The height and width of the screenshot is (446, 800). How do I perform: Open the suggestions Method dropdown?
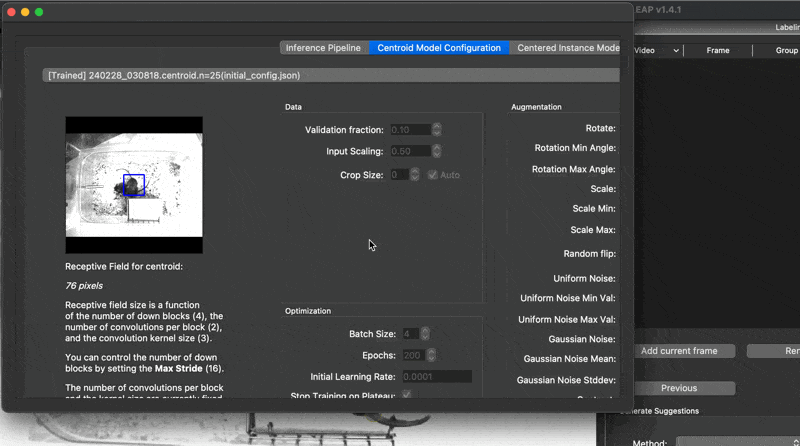[736, 441]
